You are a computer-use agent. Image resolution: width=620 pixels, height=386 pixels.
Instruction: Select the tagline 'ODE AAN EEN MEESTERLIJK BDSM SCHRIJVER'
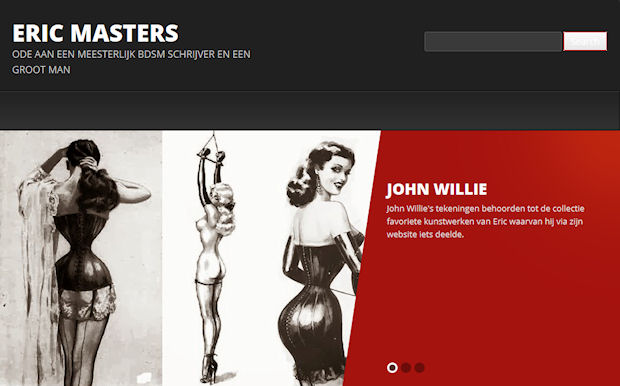pos(113,54)
